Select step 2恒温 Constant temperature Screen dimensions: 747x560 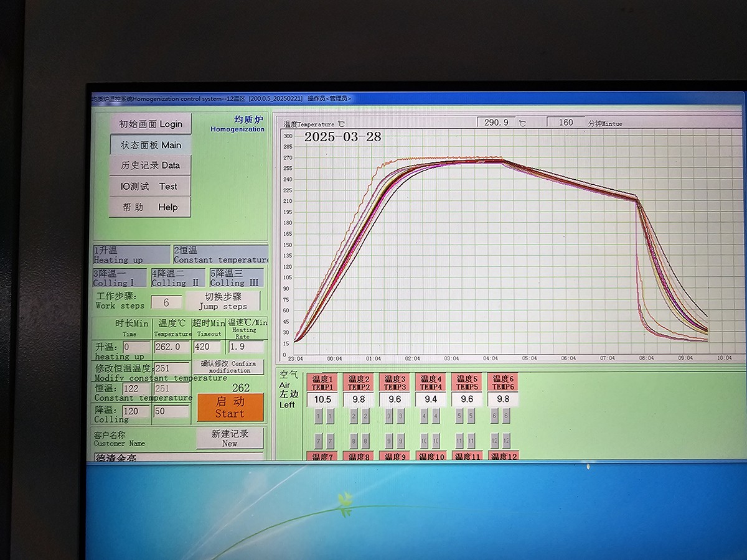pos(220,254)
